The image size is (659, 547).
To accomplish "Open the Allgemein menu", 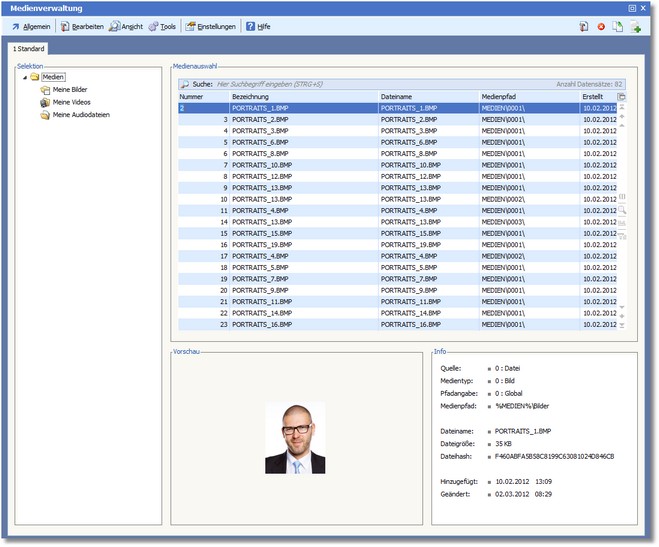I will [31, 27].
